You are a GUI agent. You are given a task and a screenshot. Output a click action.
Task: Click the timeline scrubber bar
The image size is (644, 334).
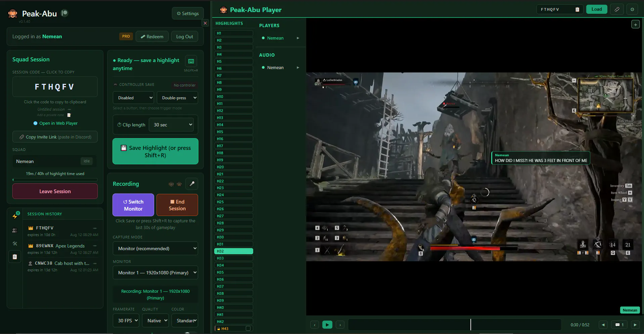[x=455, y=325]
